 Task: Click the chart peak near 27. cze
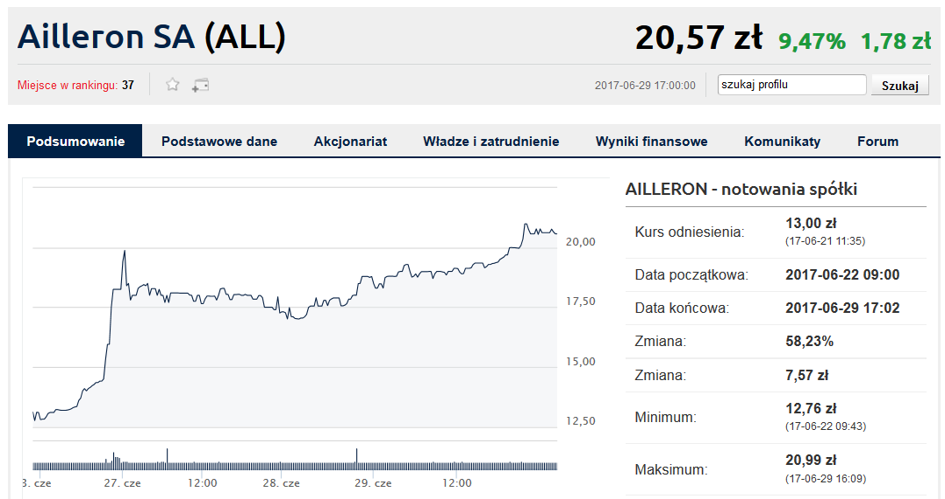tap(124, 251)
